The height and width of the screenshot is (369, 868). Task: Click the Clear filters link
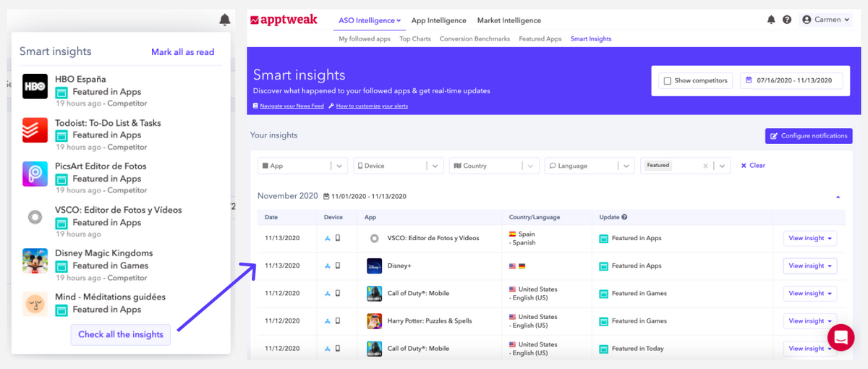pyautogui.click(x=753, y=166)
